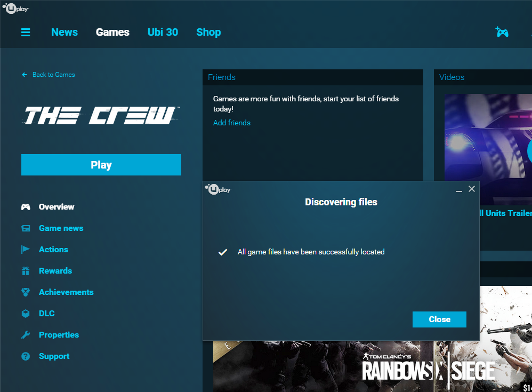This screenshot has width=532, height=392.
Task: Click the Actions flag icon
Action: click(x=26, y=250)
